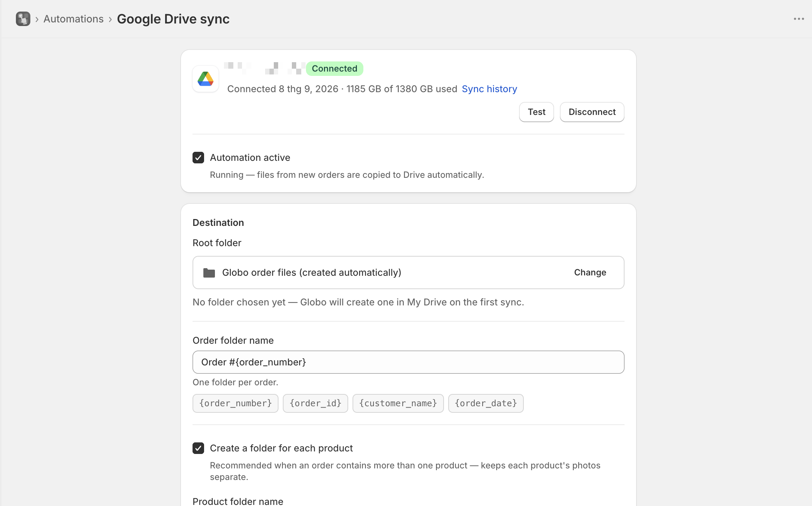Go back to Automations breadcrumb
812x506 pixels.
tap(73, 19)
